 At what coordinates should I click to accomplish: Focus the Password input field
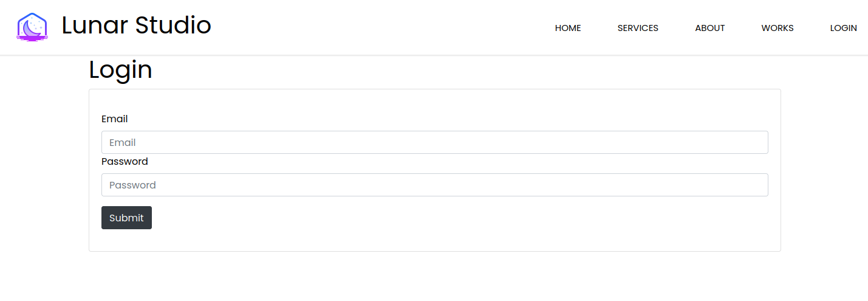coord(435,185)
